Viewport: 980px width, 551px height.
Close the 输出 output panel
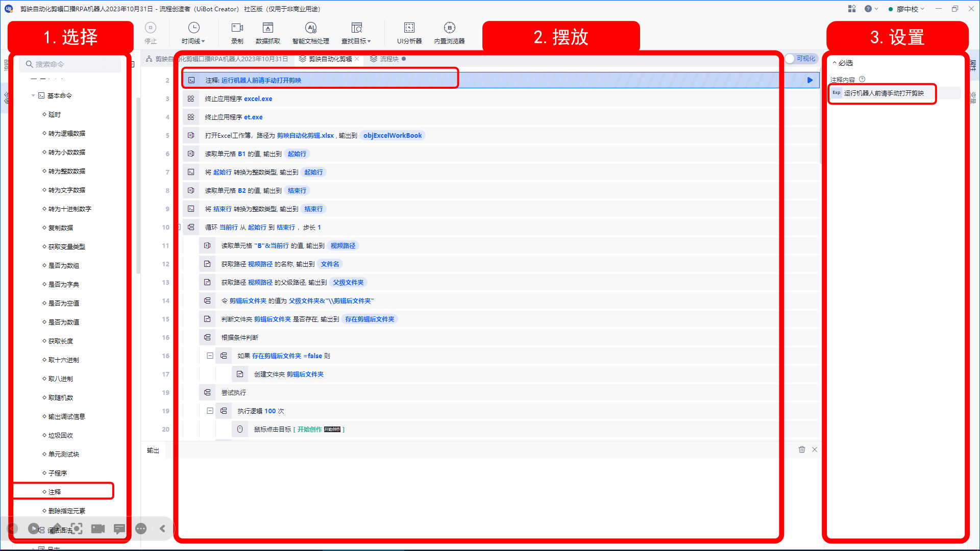815,449
